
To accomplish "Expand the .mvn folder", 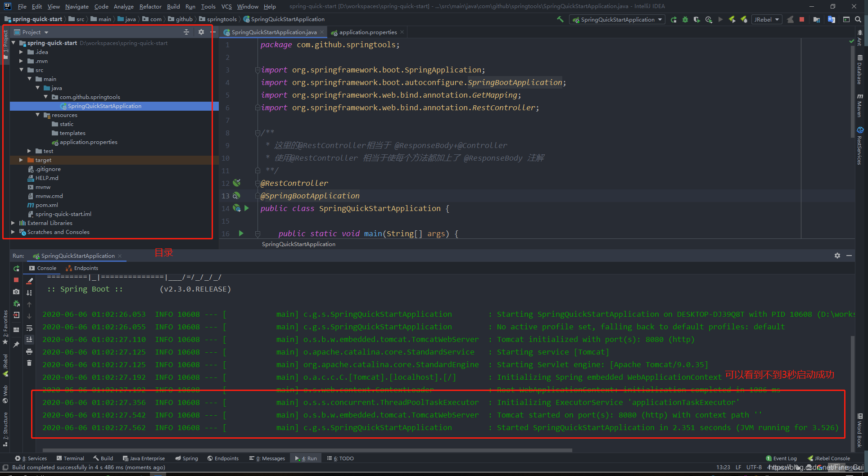I will 21,61.
